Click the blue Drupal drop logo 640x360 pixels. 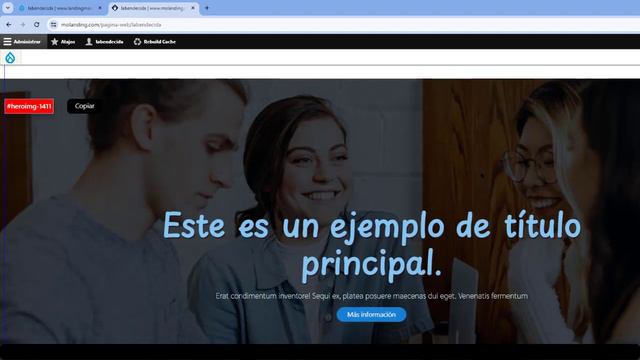(10, 58)
